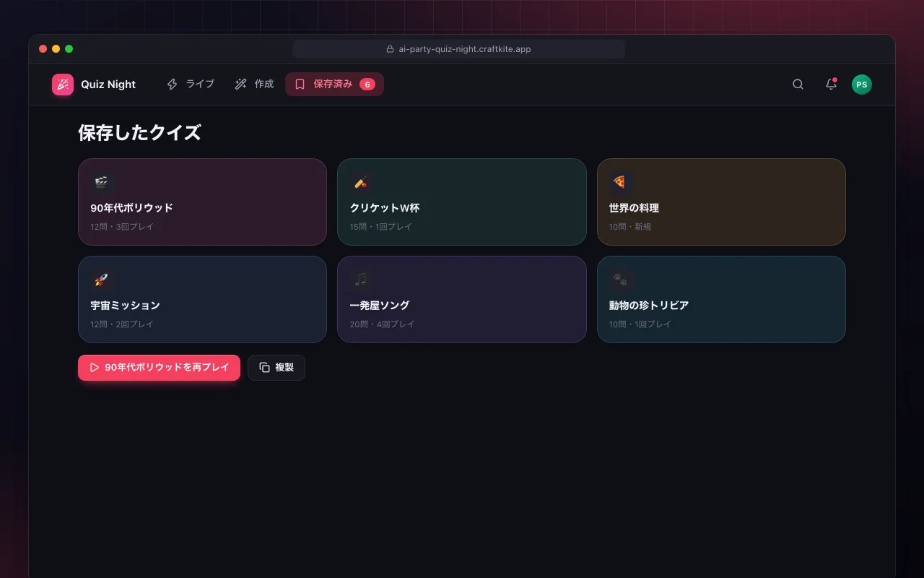Click the クリケットW杯 quiz title
Viewport: 924px width, 578px height.
[385, 208]
